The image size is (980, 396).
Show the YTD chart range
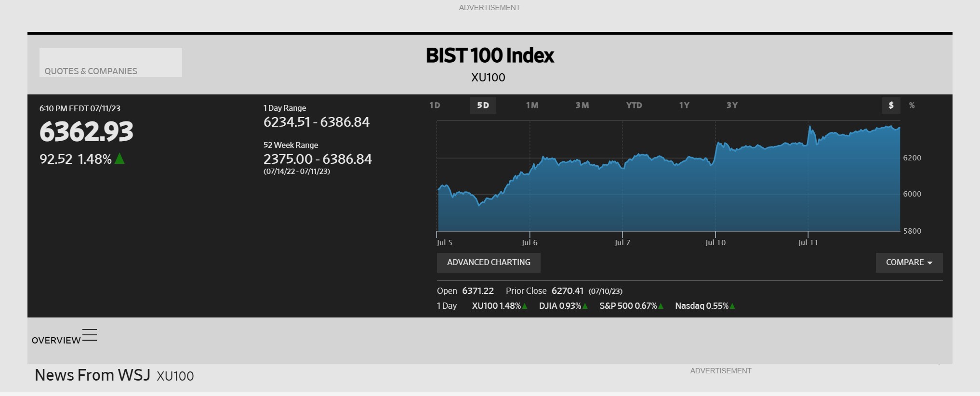click(x=634, y=105)
